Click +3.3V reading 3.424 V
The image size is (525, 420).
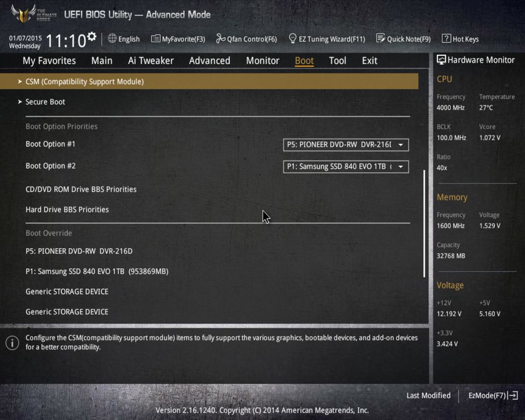tap(447, 344)
